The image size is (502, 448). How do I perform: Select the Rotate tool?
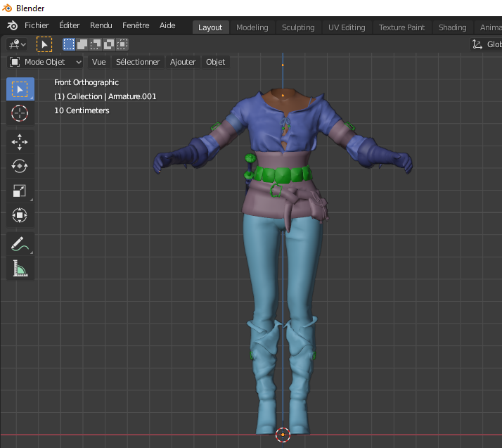pos(20,166)
